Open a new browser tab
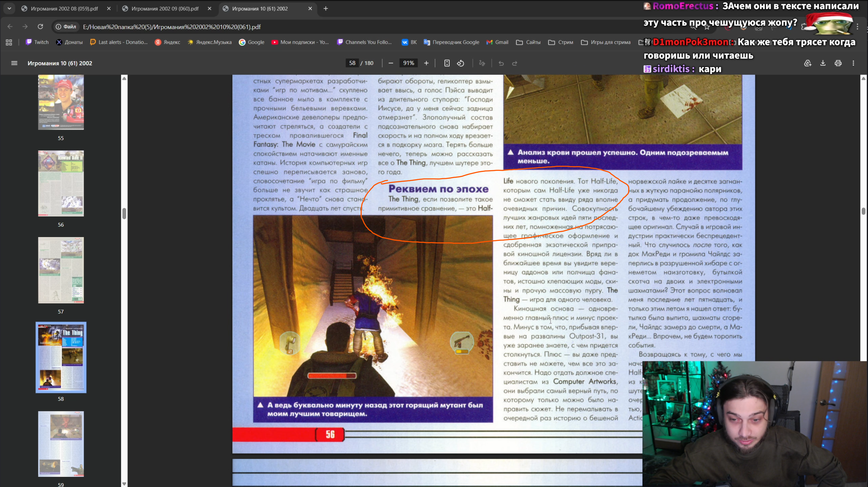Image resolution: width=868 pixels, height=487 pixels. (325, 8)
